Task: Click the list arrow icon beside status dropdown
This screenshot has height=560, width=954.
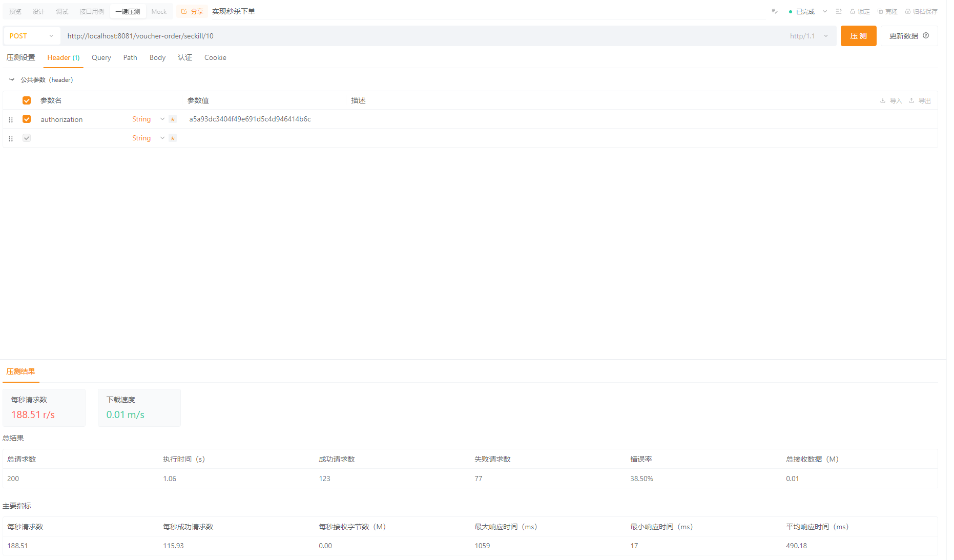Action: [839, 11]
